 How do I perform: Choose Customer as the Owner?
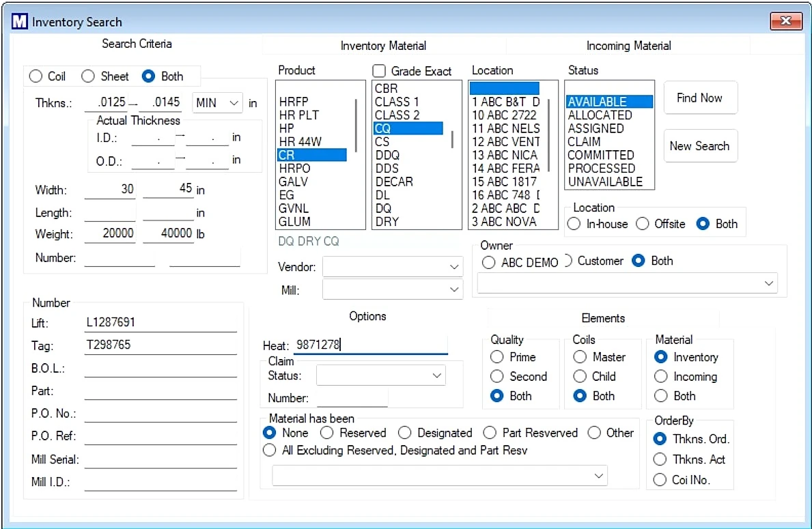[569, 261]
